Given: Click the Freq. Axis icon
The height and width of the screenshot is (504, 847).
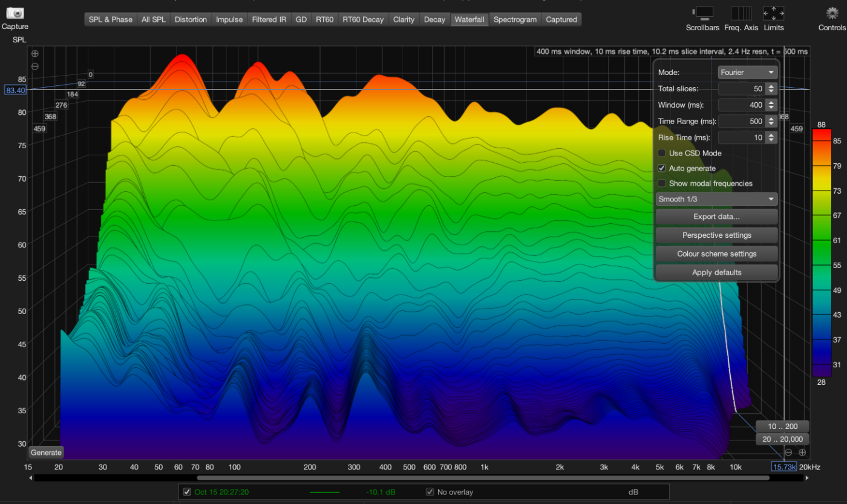Looking at the screenshot, I should [741, 13].
